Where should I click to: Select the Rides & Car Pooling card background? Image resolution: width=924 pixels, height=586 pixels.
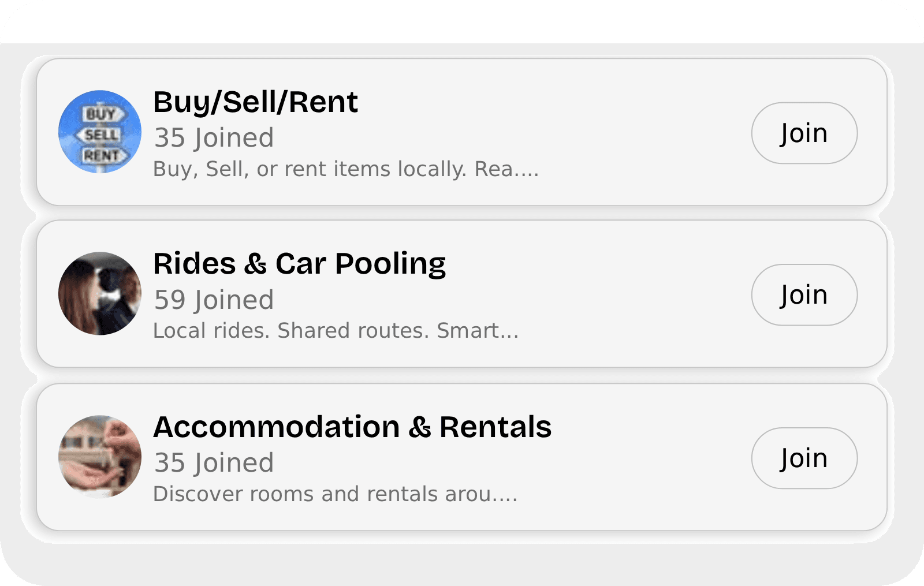coord(635,294)
